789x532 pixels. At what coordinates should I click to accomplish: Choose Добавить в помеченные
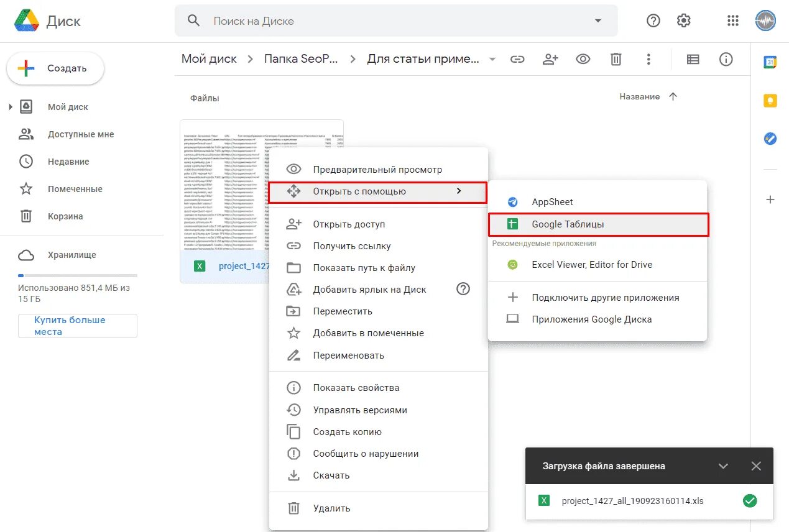(379, 333)
